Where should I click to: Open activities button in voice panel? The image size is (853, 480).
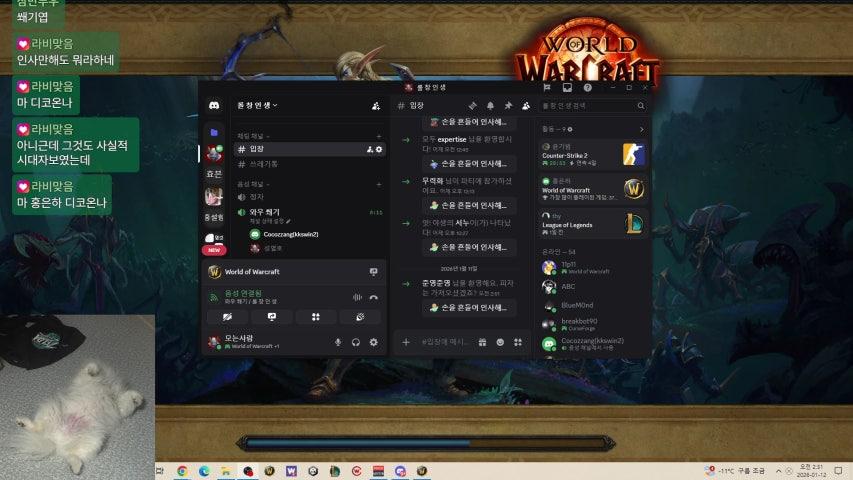pyautogui.click(x=316, y=317)
